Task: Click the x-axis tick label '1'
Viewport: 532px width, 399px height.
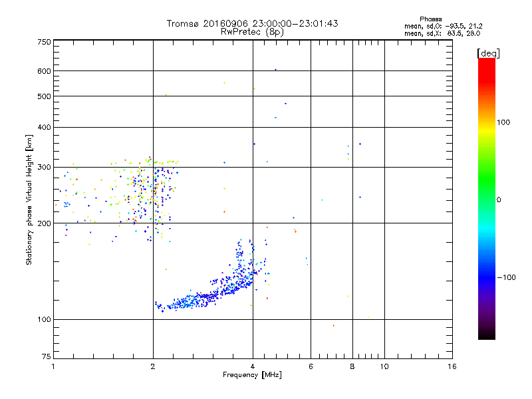Action: [53, 366]
